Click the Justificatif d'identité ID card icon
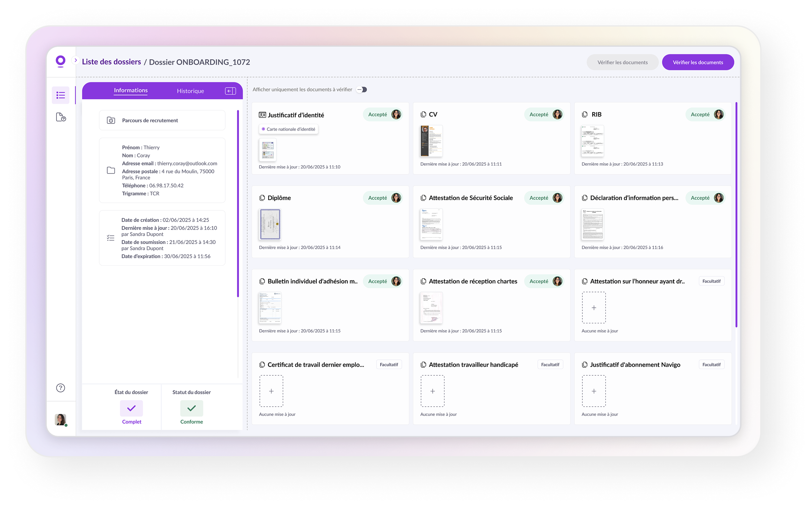This screenshot has height=508, width=812. click(x=262, y=115)
